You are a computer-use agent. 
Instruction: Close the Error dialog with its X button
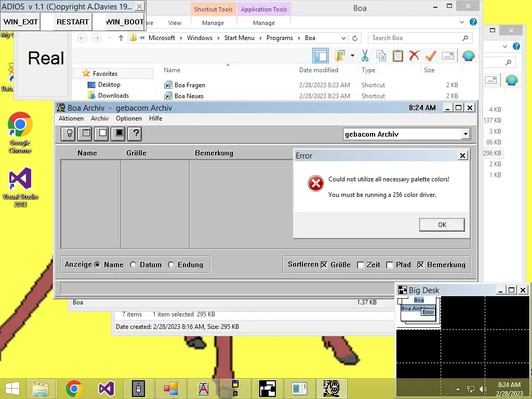pos(462,156)
